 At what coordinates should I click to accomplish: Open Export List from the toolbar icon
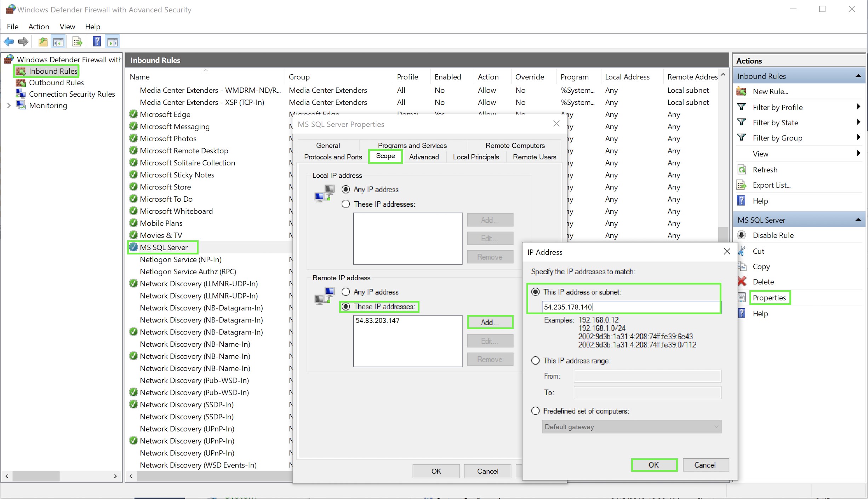pyautogui.click(x=77, y=41)
